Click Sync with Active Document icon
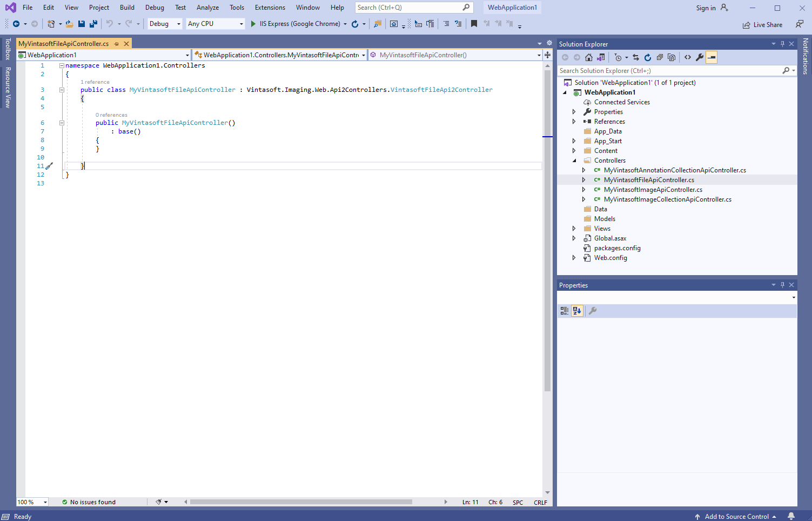812x521 pixels. pyautogui.click(x=636, y=57)
